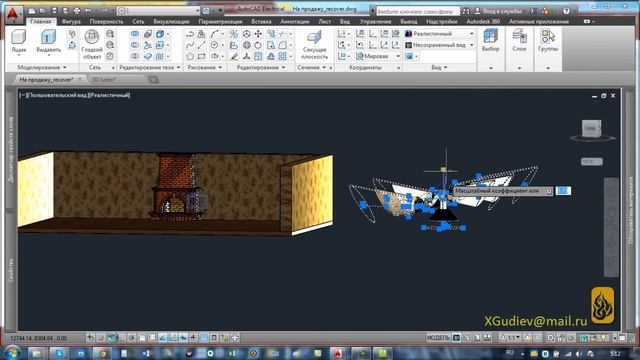Apply solid Union in Редактирование тела panel
Viewport: 640px width, 360px height.
[x=135, y=34]
